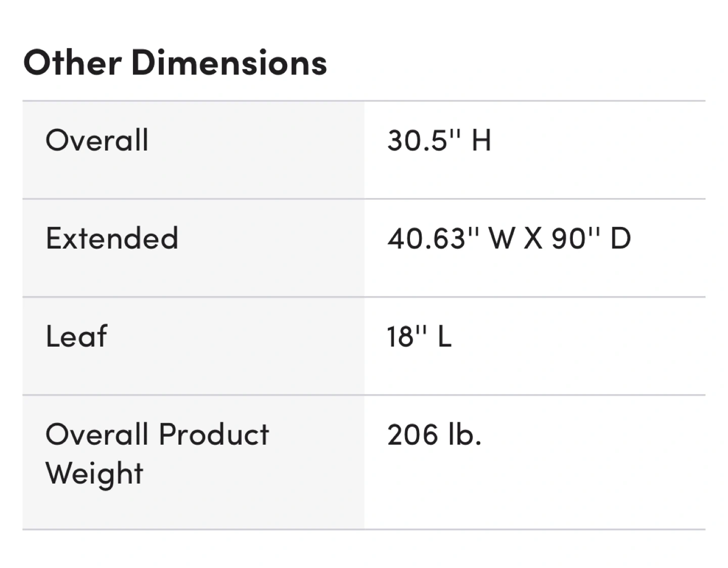Screen dimensions: 728x568
Task: Click the word "Dimensions" in the heading
Action: tap(229, 63)
